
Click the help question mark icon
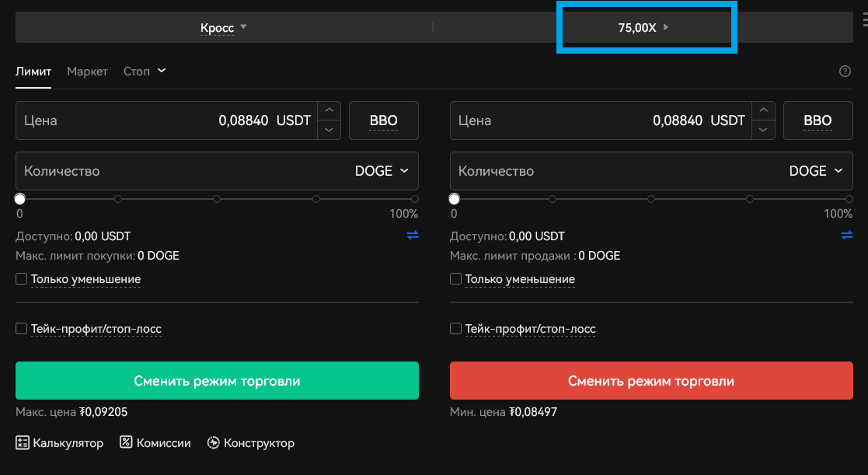tap(845, 71)
